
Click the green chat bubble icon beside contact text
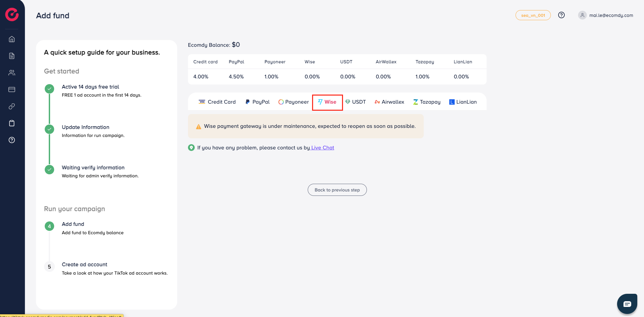[x=191, y=148]
